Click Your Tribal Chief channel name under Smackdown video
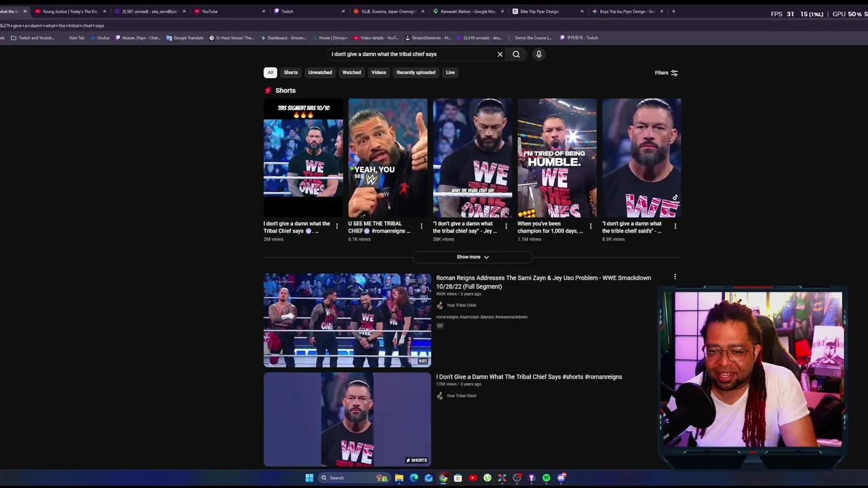 coord(461,305)
